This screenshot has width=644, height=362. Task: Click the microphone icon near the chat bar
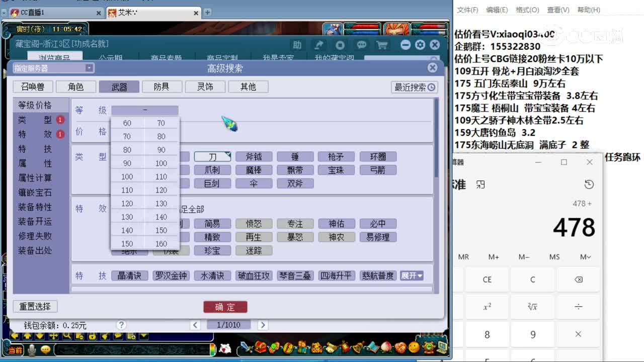click(x=31, y=350)
